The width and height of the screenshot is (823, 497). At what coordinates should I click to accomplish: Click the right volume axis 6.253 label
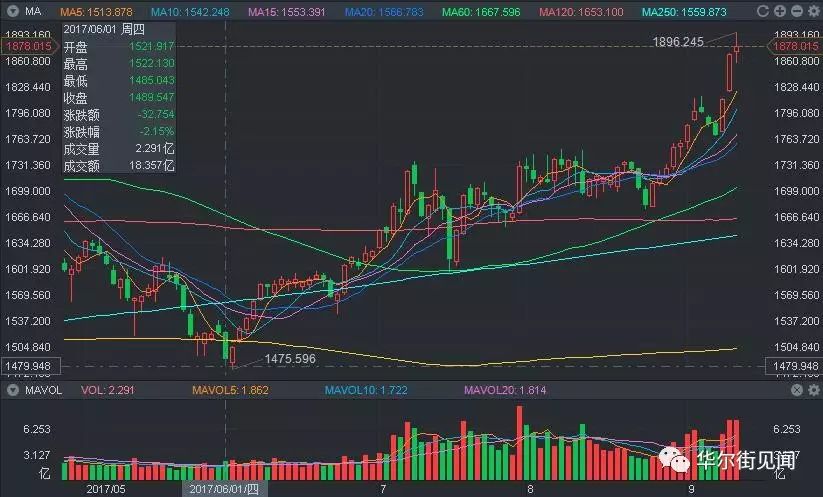click(x=787, y=429)
